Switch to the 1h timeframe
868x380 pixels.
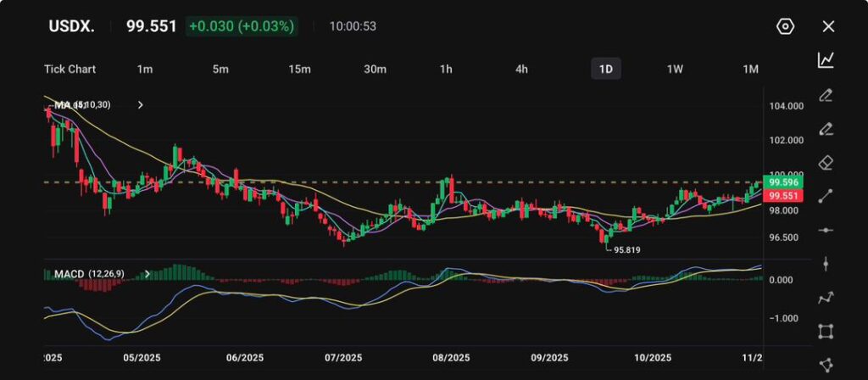(x=446, y=69)
